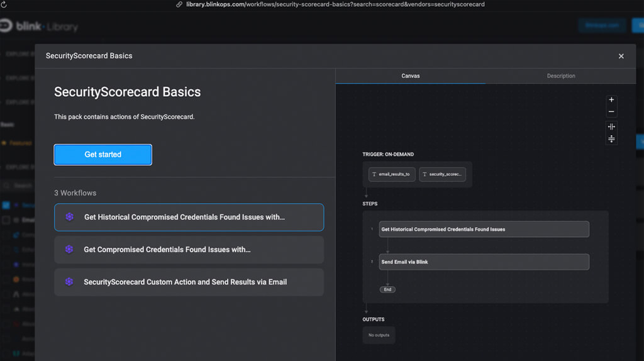Screen dimensions: 644x361
Task: Click the TRIGGER: ON-DEMAND label
Action: click(x=388, y=155)
